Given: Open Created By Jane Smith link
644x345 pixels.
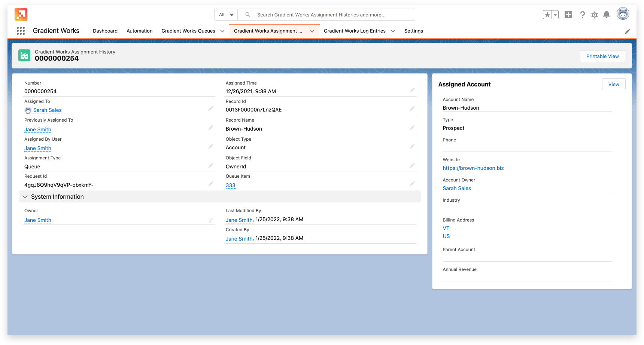Looking at the screenshot, I should [239, 239].
